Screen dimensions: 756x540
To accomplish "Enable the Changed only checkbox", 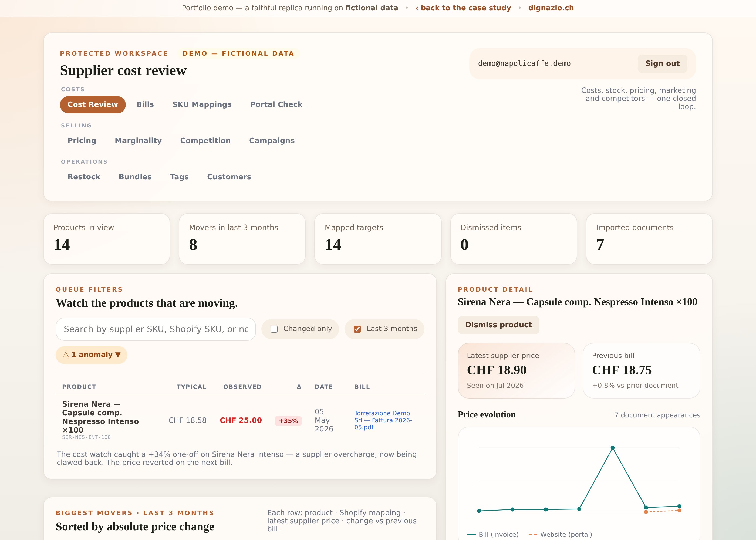I will 274,329.
